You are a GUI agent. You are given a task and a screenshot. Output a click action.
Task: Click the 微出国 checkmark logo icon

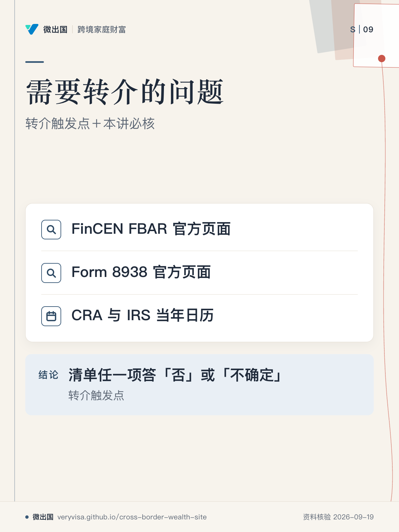32,29
